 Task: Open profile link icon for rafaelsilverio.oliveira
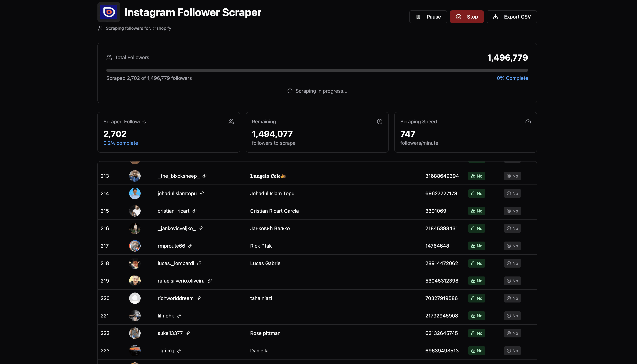(210, 281)
